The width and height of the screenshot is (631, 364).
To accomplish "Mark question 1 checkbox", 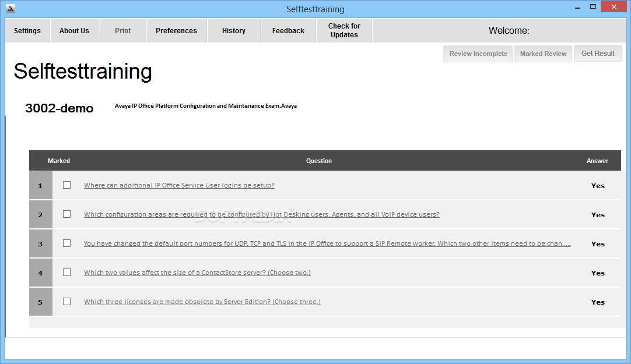I will point(67,185).
